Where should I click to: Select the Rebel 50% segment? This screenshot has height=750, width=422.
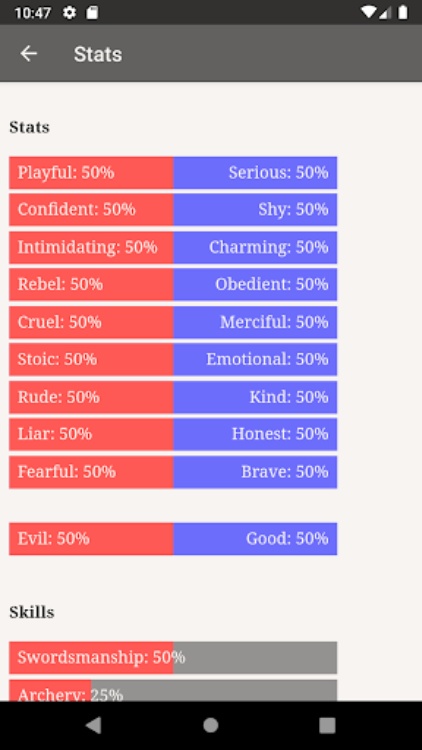(x=91, y=285)
